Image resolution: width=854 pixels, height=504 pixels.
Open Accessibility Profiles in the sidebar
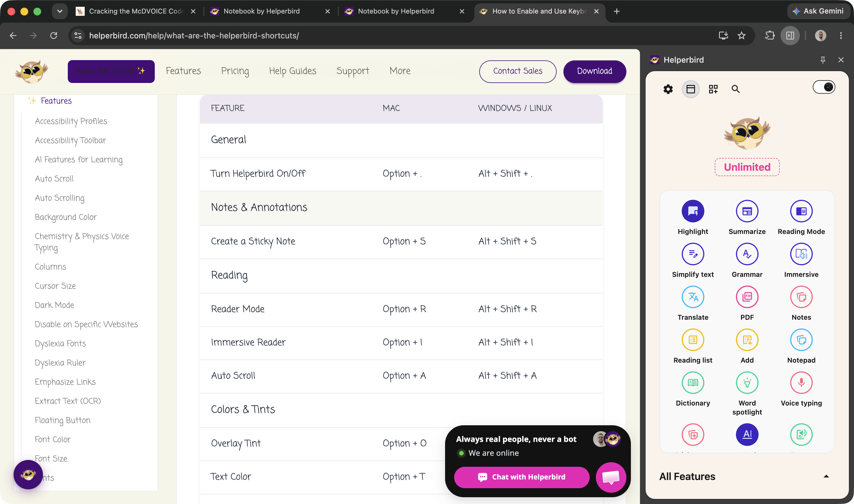click(71, 121)
